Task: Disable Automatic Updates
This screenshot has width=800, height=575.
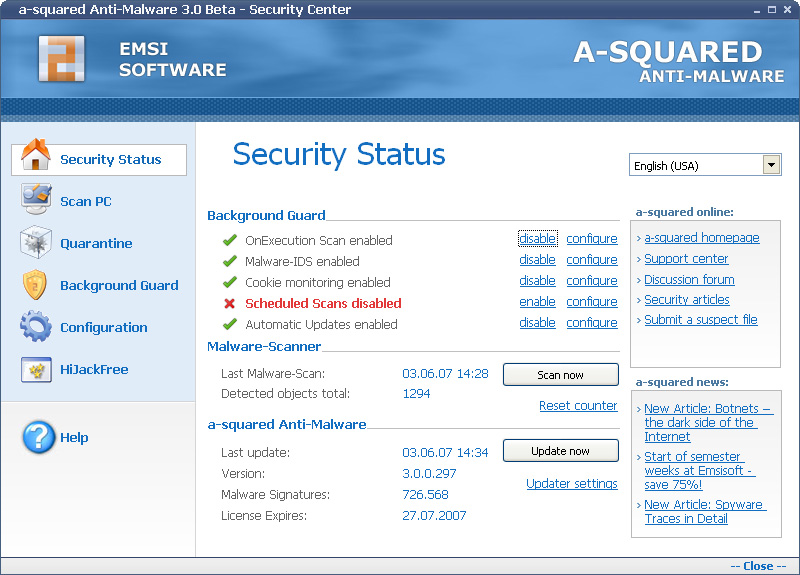Action: point(537,322)
